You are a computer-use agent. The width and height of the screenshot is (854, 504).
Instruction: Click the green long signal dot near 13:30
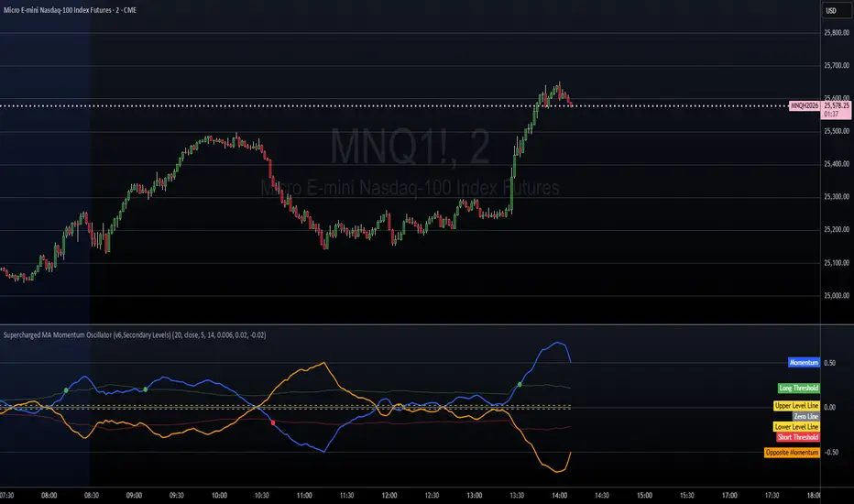[x=520, y=385]
